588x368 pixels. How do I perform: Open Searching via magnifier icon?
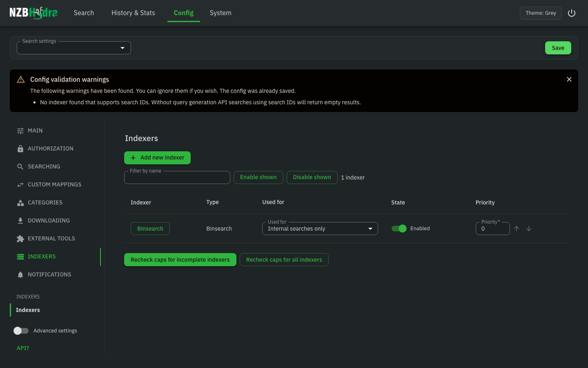[x=20, y=167]
